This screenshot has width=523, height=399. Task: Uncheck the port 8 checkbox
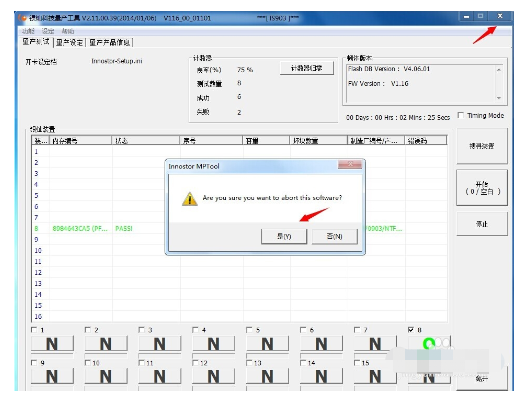[x=411, y=330]
